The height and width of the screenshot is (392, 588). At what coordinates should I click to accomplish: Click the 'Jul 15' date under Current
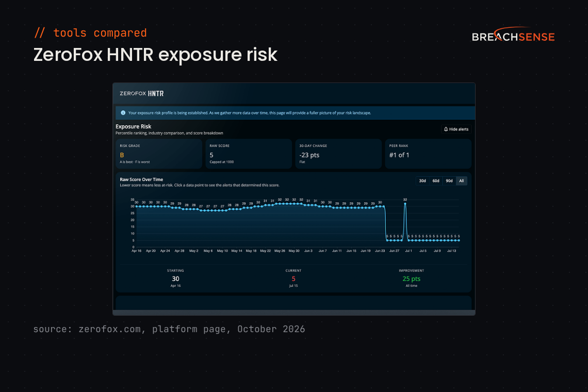click(x=293, y=286)
